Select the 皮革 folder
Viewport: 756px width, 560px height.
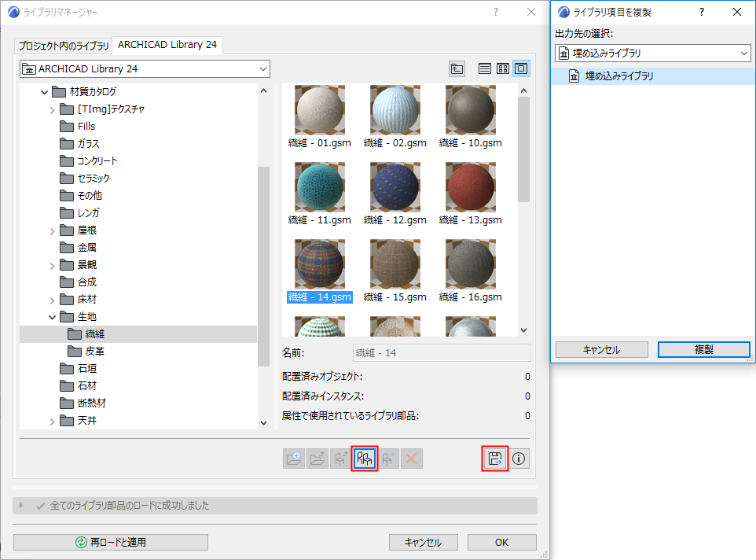tap(86, 352)
